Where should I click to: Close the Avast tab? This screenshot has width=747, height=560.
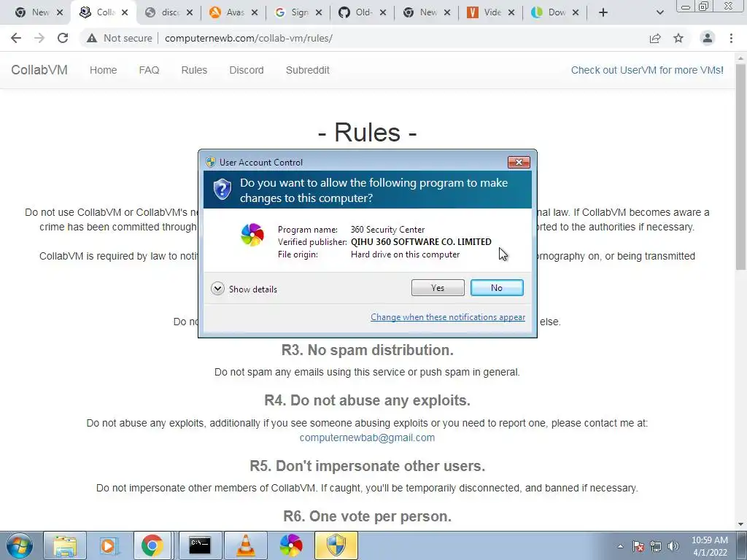255,12
